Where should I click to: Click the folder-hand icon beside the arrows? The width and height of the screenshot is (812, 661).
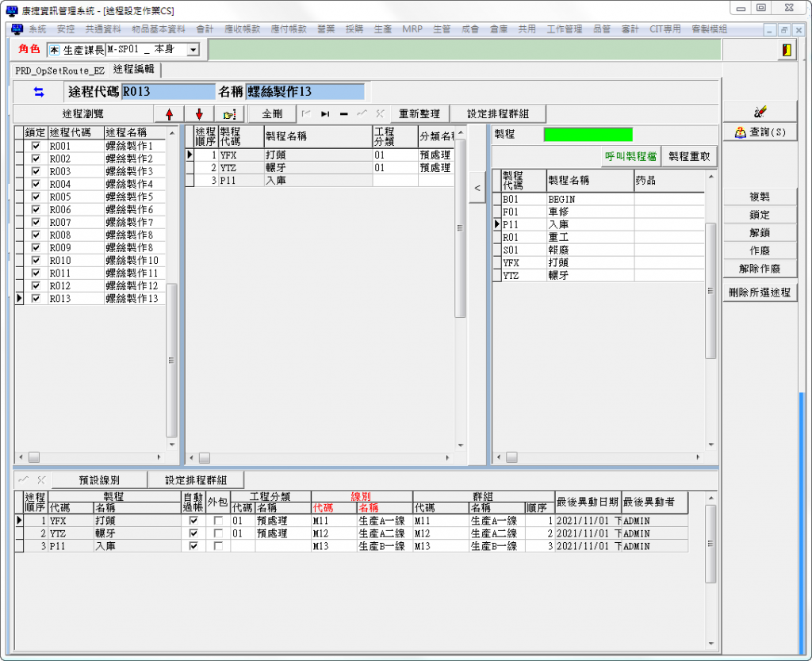pos(229,114)
